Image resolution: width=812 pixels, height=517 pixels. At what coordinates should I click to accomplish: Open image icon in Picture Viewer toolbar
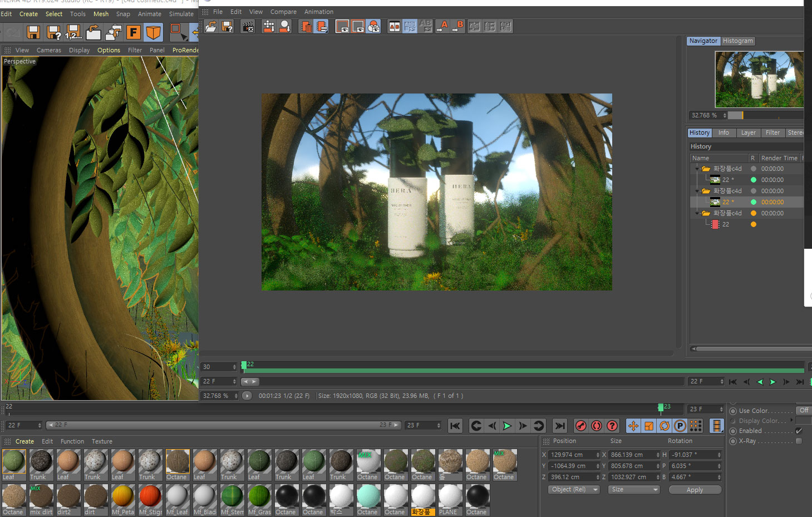pyautogui.click(x=211, y=26)
